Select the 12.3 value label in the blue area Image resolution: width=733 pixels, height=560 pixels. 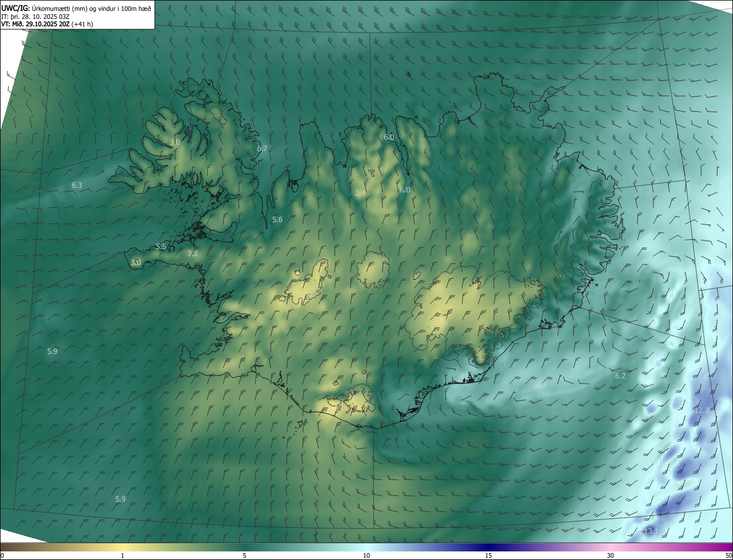coord(702,410)
